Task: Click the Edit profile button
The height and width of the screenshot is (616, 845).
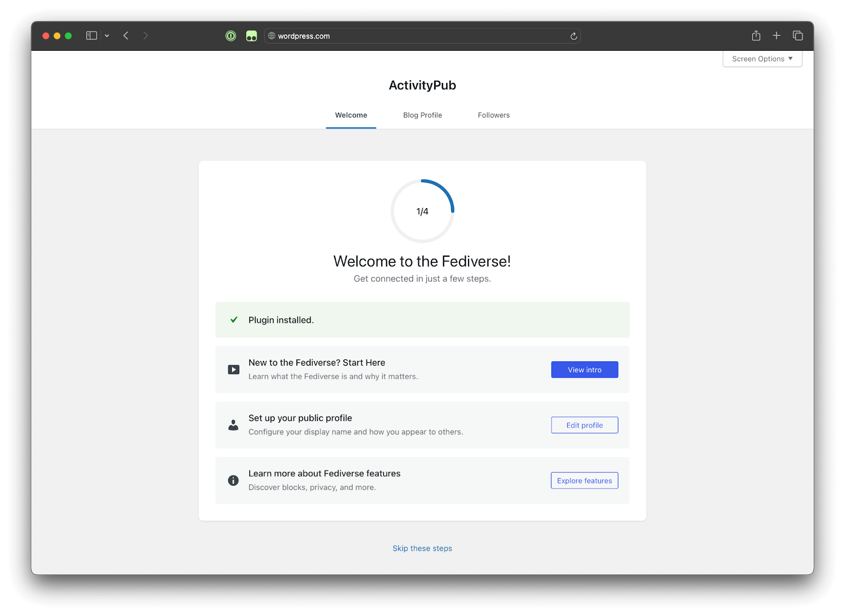Action: point(585,425)
